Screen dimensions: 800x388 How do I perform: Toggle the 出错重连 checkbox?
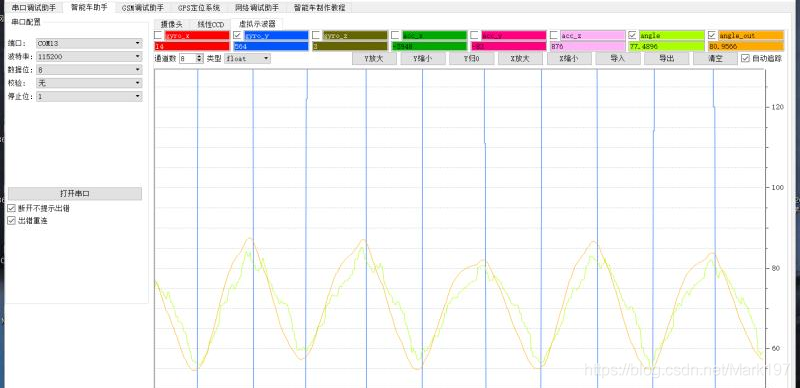(x=12, y=221)
